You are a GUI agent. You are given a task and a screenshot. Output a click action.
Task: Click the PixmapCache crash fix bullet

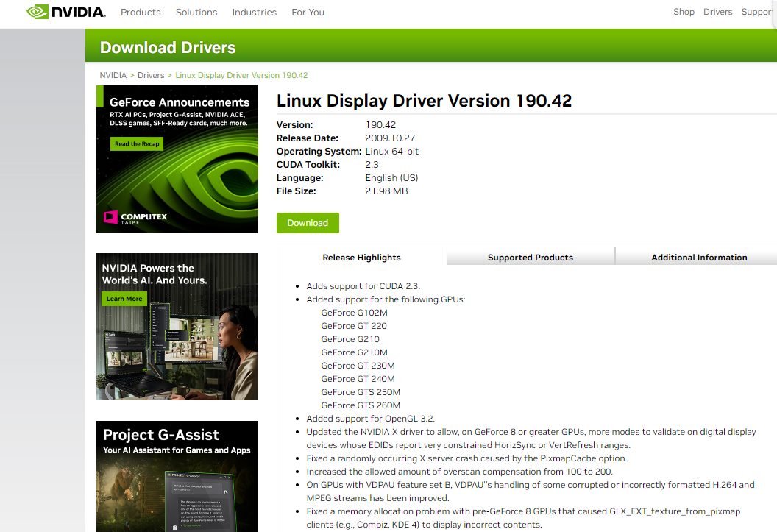pyautogui.click(x=466, y=458)
